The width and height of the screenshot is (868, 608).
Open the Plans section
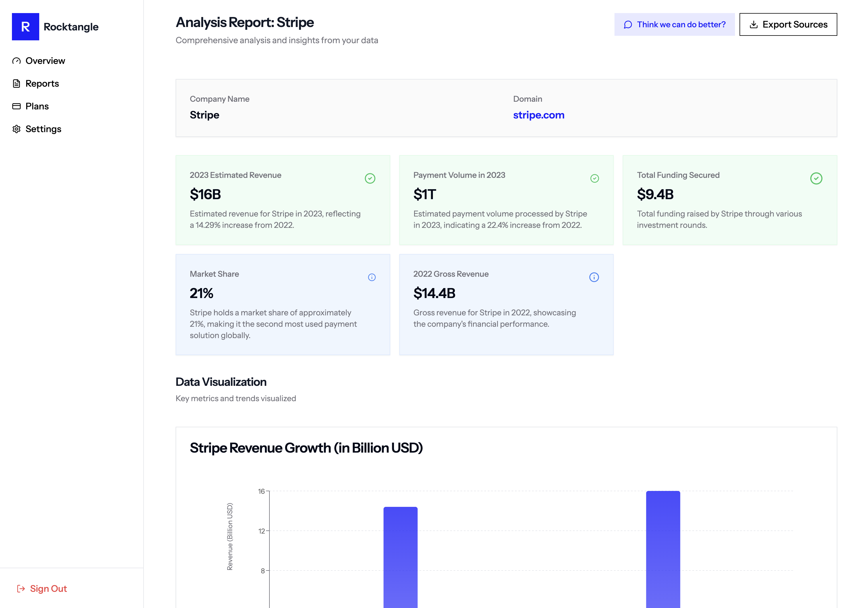(x=37, y=106)
